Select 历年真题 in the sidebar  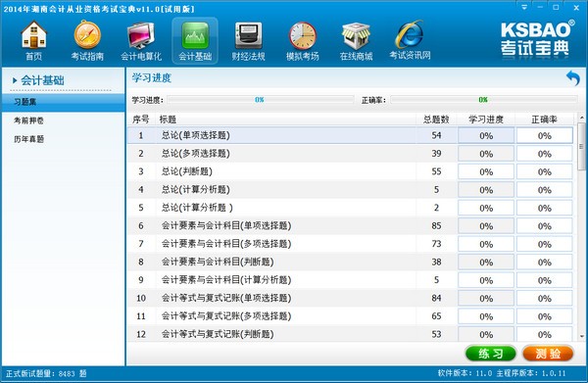(28, 139)
